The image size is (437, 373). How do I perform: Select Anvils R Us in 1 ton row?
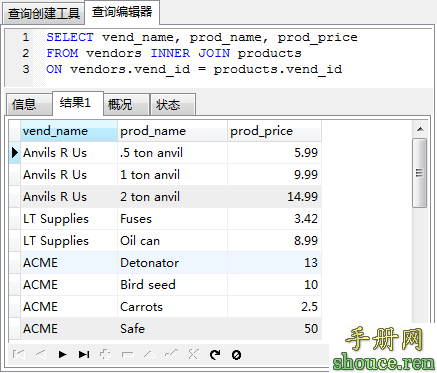[x=69, y=175]
